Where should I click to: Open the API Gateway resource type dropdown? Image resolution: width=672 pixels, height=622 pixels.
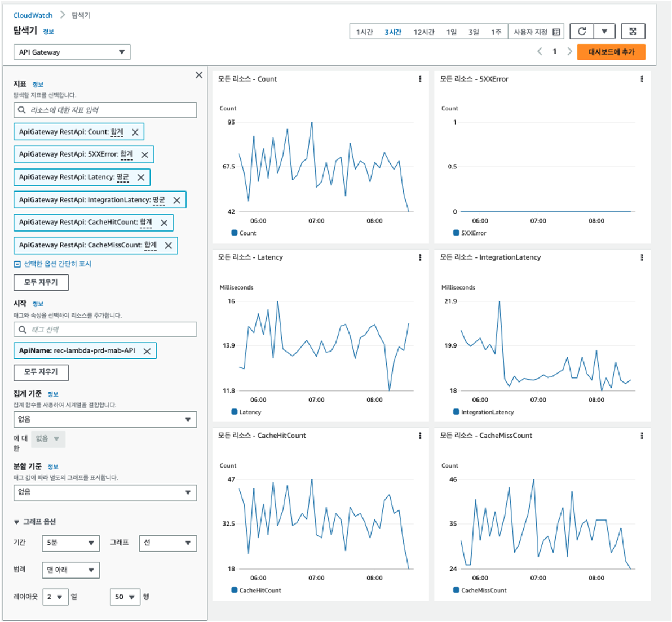pos(72,52)
